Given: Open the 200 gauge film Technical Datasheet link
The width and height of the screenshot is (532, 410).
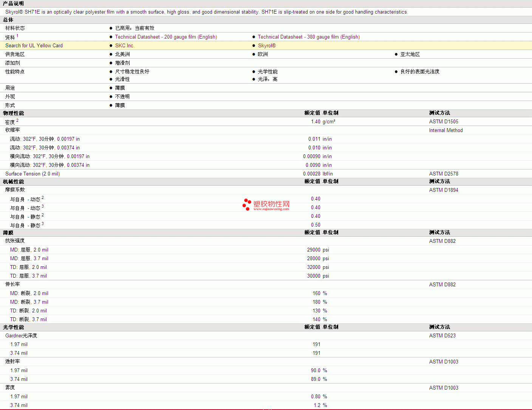Looking at the screenshot, I should (x=166, y=37).
